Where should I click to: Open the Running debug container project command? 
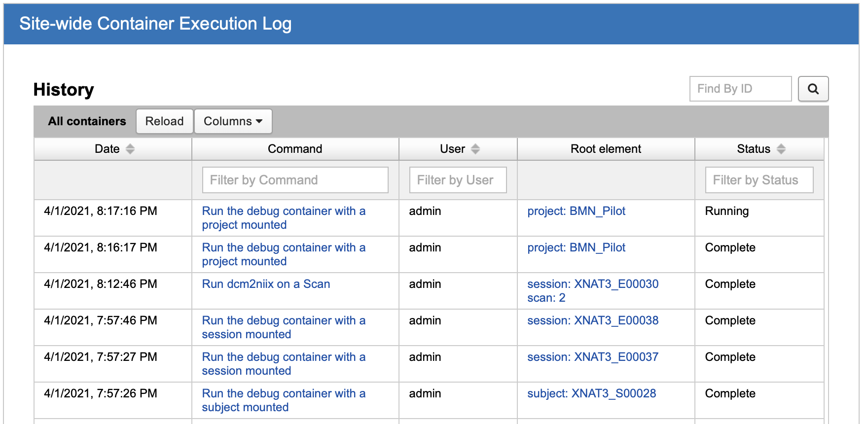tap(283, 217)
